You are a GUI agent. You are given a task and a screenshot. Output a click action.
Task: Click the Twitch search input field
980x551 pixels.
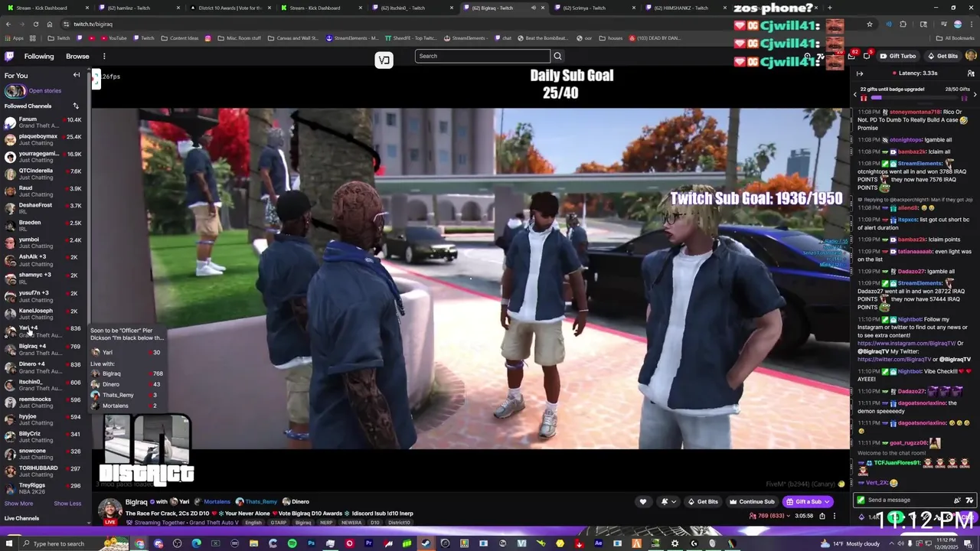point(482,56)
